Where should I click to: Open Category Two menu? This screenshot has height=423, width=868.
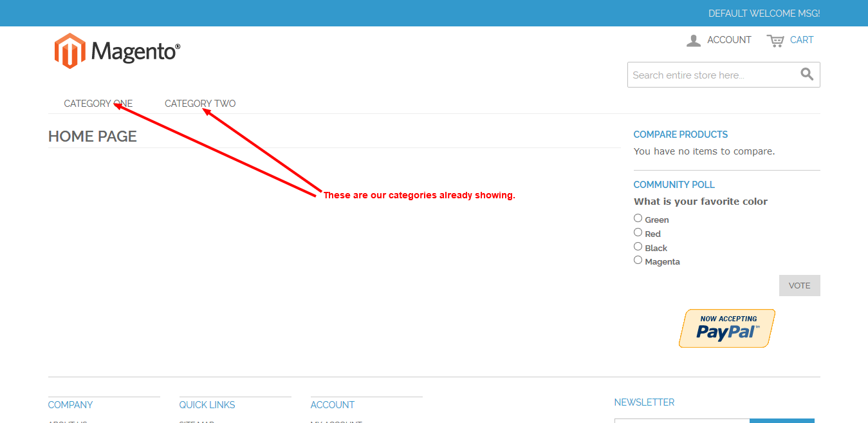click(x=200, y=104)
